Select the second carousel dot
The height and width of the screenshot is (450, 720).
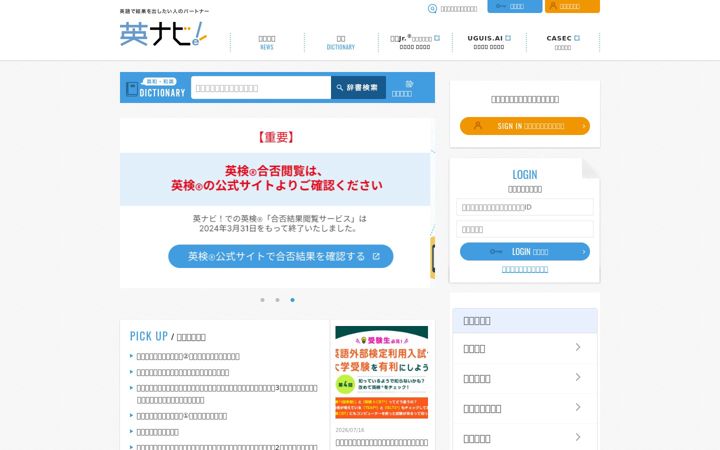click(277, 300)
